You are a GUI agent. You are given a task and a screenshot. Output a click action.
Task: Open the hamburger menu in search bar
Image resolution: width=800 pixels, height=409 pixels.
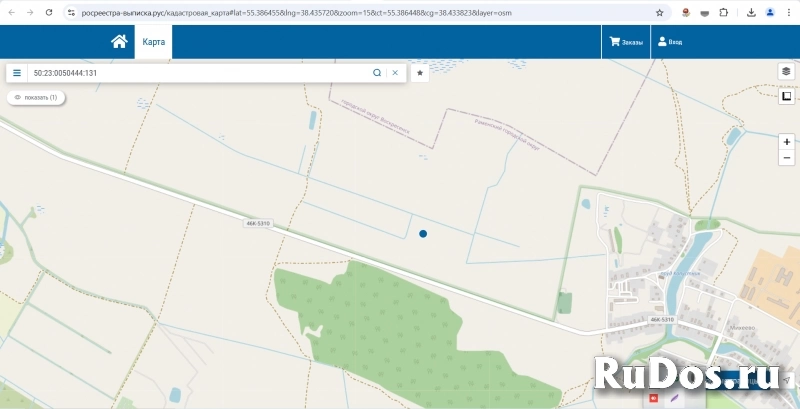click(x=17, y=73)
